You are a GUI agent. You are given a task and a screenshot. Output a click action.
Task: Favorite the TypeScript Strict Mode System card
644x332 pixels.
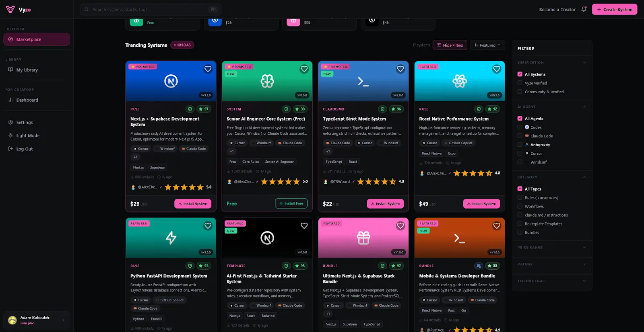(400, 69)
